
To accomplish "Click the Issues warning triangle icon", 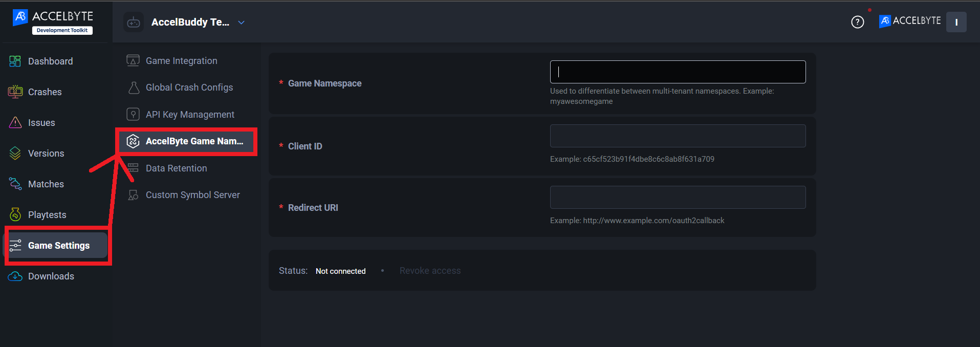I will pos(15,122).
